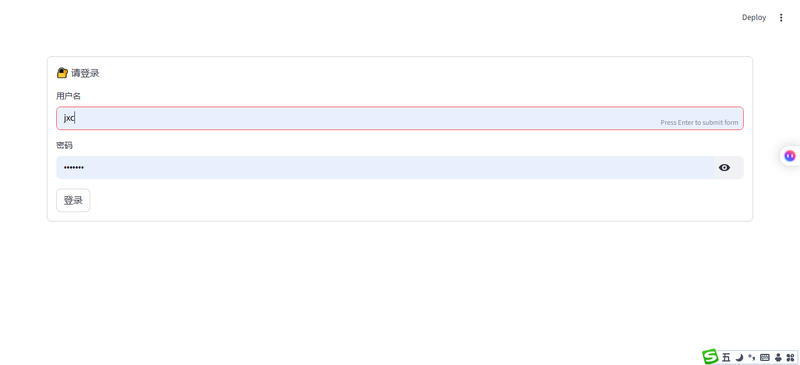
Task: Click the IME user account icon
Action: [778, 357]
